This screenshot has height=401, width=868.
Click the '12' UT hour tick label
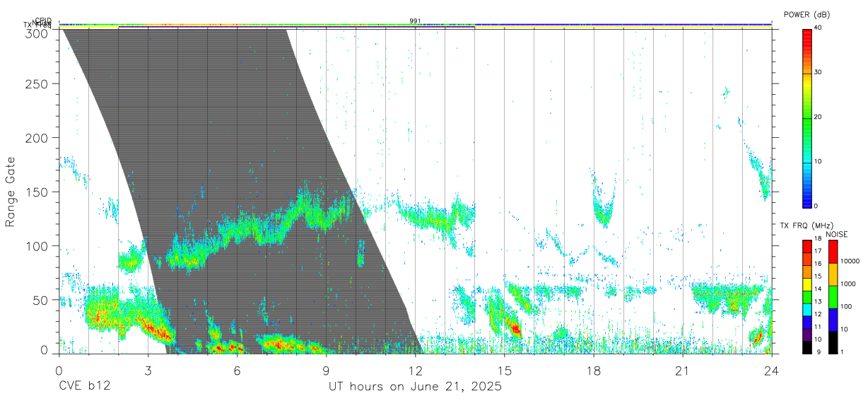point(416,371)
